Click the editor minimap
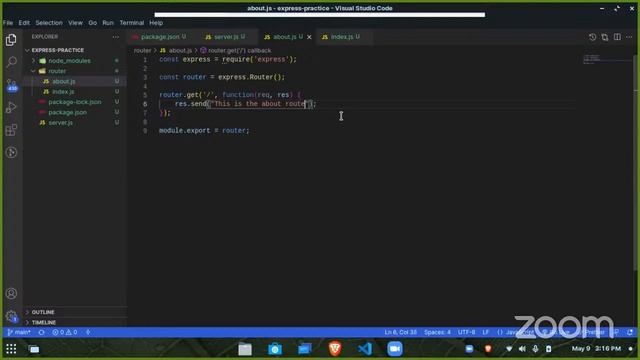Image resolution: width=640 pixels, height=360 pixels. pos(606,59)
